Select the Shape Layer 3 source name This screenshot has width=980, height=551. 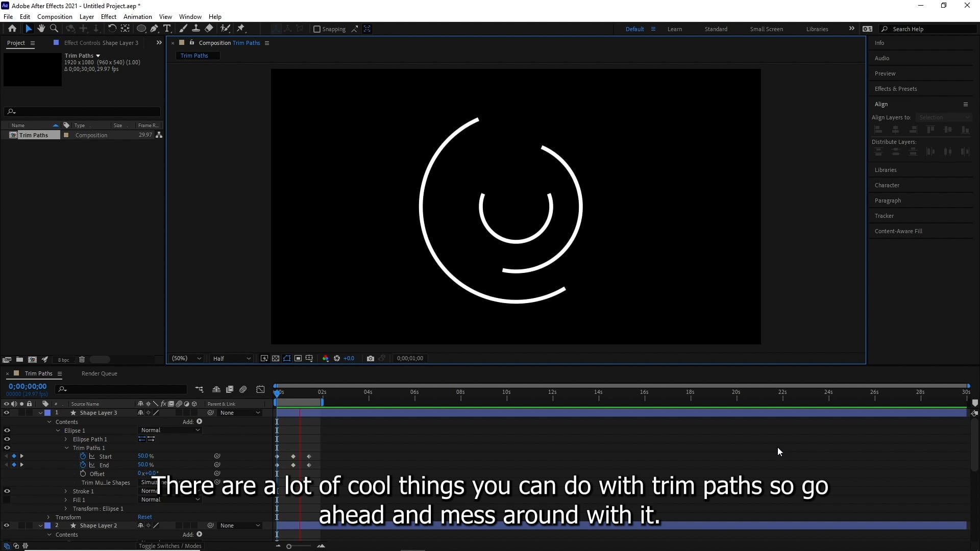click(99, 412)
